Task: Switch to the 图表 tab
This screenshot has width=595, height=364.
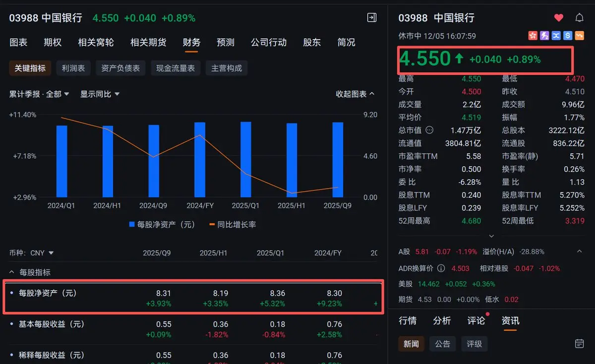Action: pos(18,43)
